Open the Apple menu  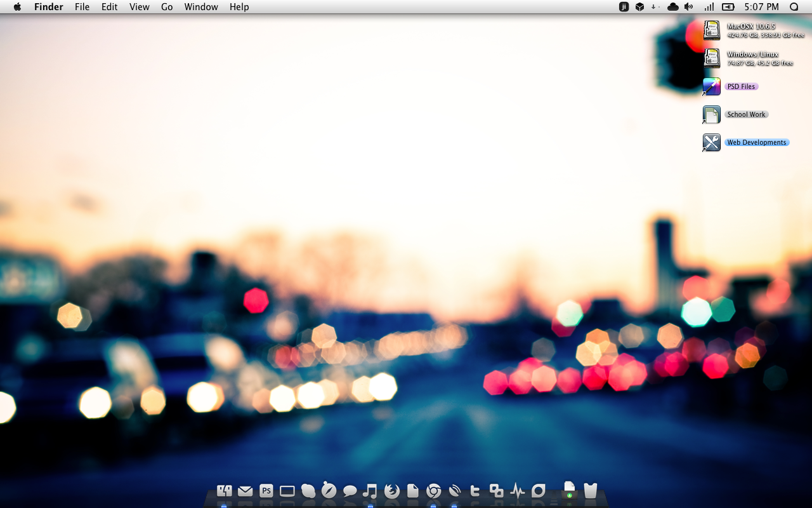click(17, 7)
